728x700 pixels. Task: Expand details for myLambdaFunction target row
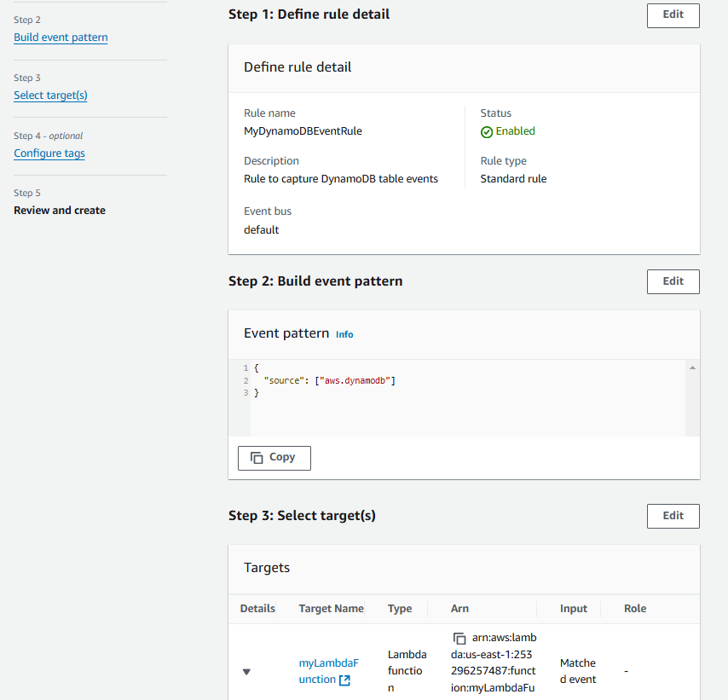click(246, 672)
